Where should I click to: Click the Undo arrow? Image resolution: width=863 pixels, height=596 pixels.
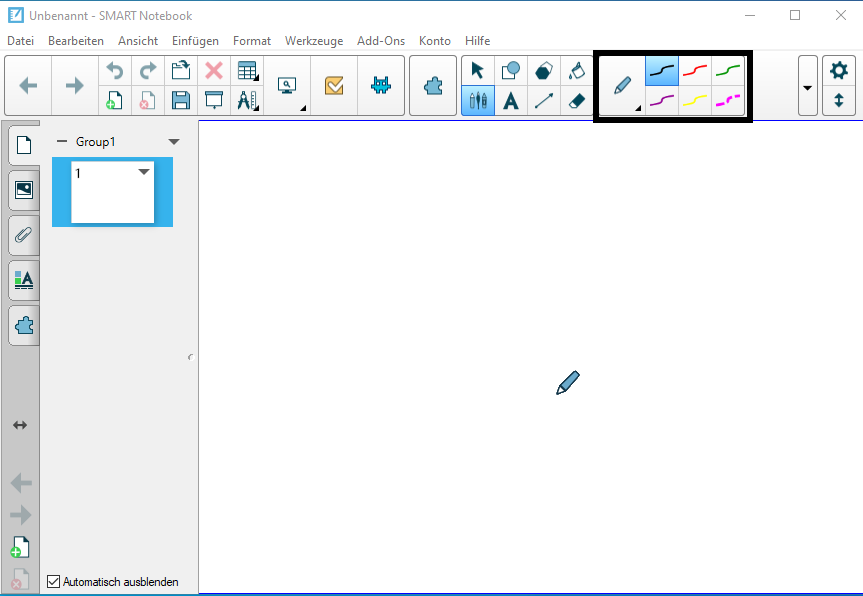tap(115, 70)
